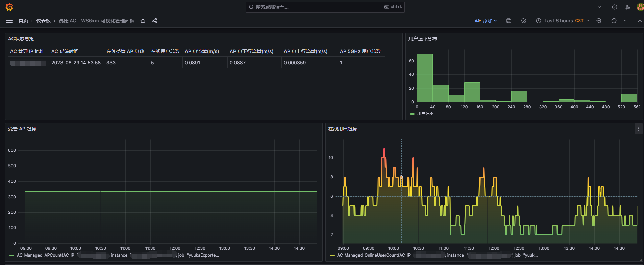Open the AC状态总览 panel title
Screen dimensions: 644x265
[21, 39]
